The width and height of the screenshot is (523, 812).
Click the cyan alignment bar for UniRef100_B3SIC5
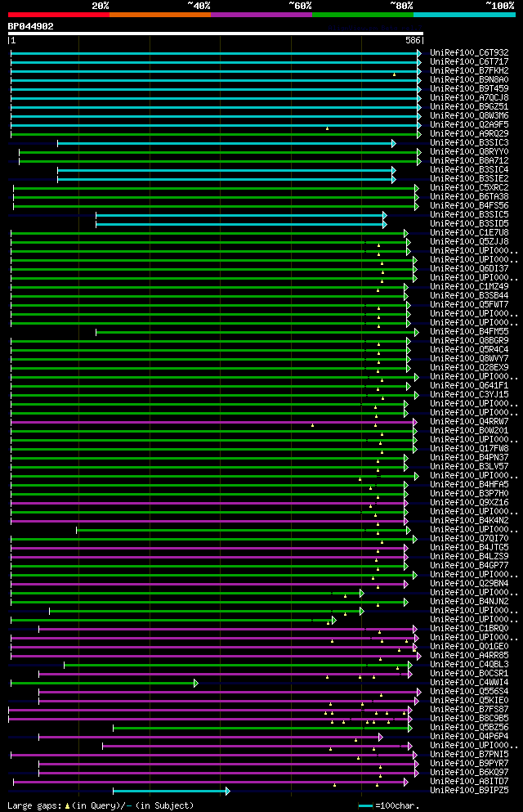tap(241, 215)
